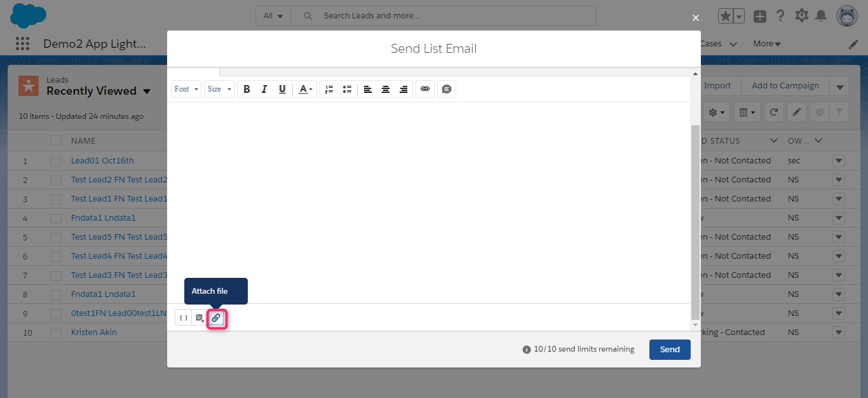The height and width of the screenshot is (398, 868).
Task: Send the list email
Action: [670, 349]
